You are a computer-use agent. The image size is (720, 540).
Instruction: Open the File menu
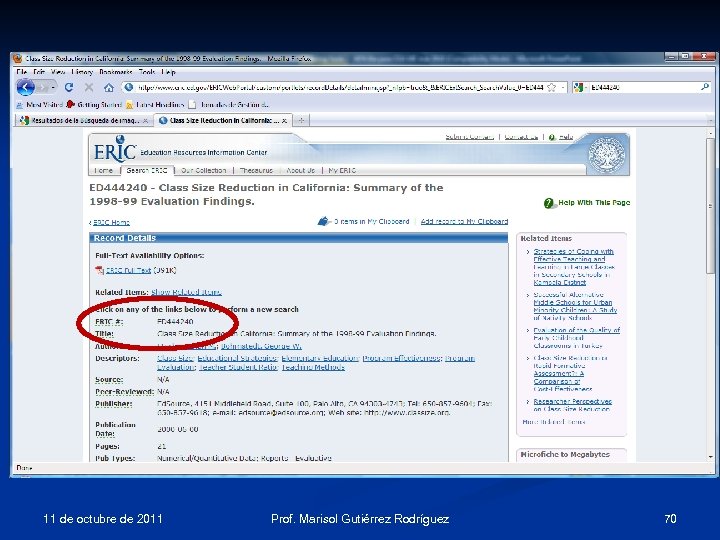pos(22,72)
